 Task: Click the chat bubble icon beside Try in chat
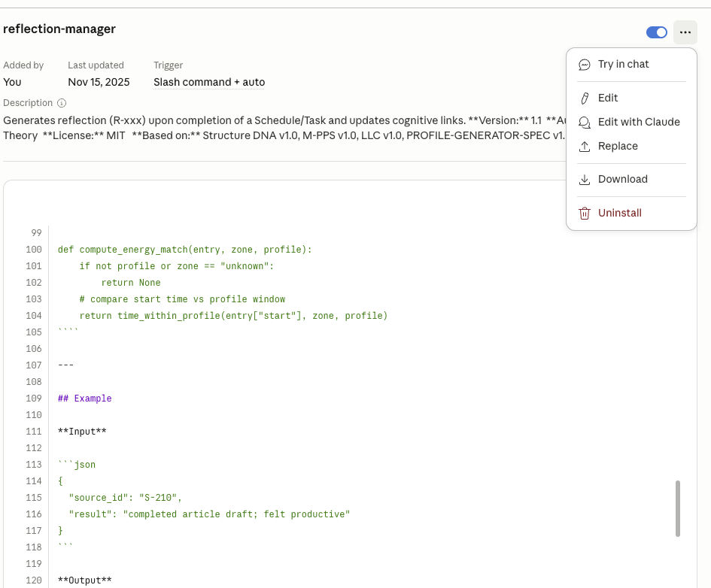tap(584, 65)
